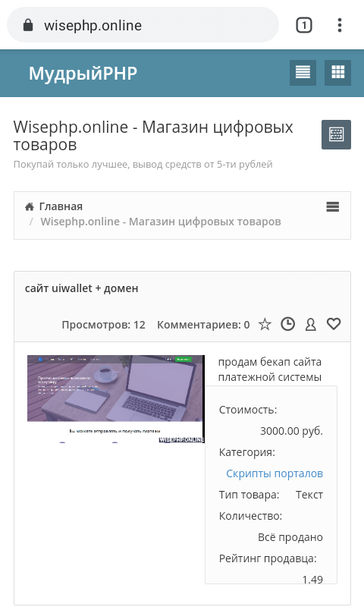The height and width of the screenshot is (607, 364).
Task: Click the padlock icon in address bar
Action: 28,25
